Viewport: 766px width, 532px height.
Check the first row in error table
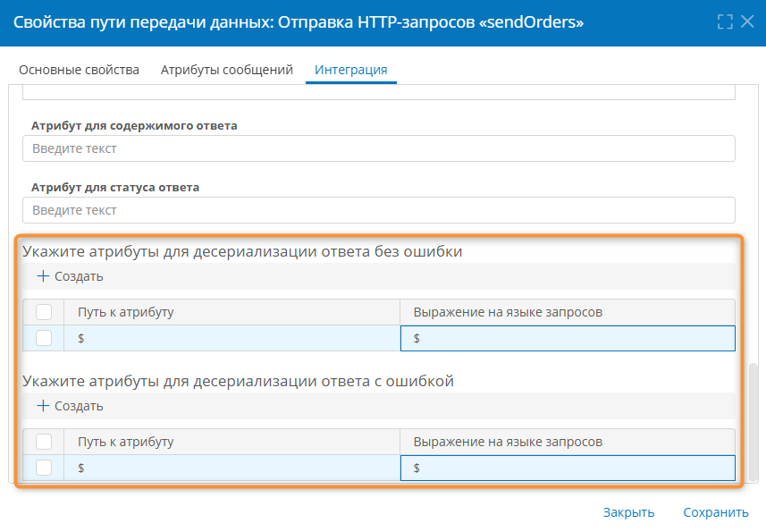(x=44, y=468)
